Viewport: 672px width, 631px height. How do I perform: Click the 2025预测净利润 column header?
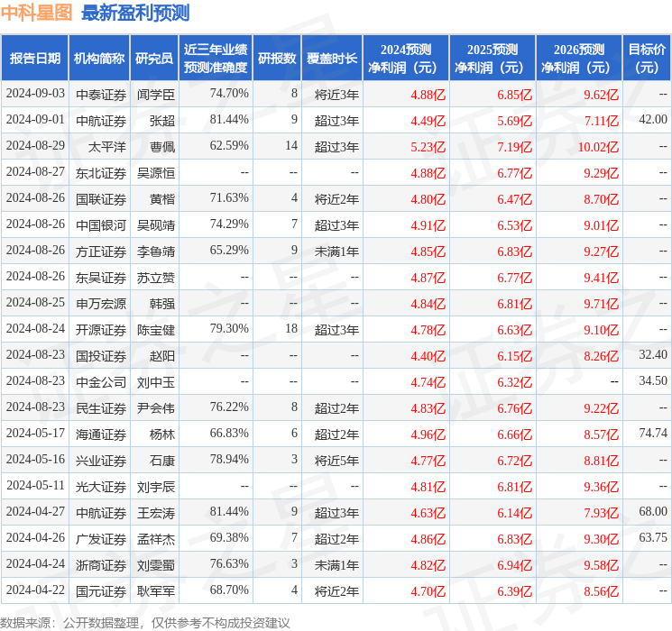(x=492, y=59)
